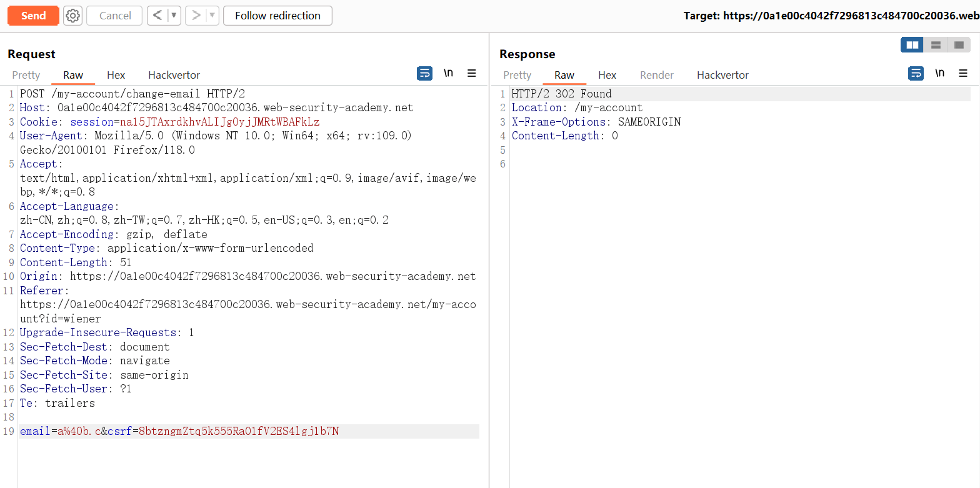980x488 pixels.
Task: Toggle word wrap icon in Response panel
Action: point(916,74)
